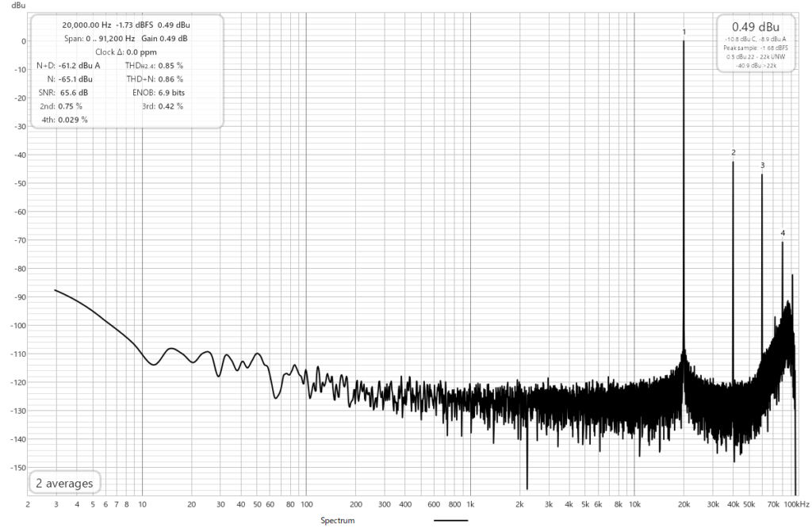Click the -100 tick on level axis
This screenshot has height=528, width=812.
pyautogui.click(x=15, y=326)
